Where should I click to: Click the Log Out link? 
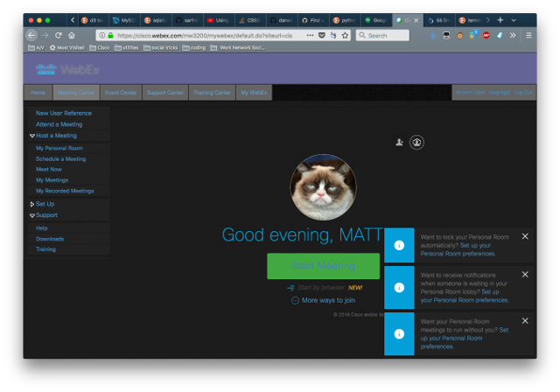[523, 93]
